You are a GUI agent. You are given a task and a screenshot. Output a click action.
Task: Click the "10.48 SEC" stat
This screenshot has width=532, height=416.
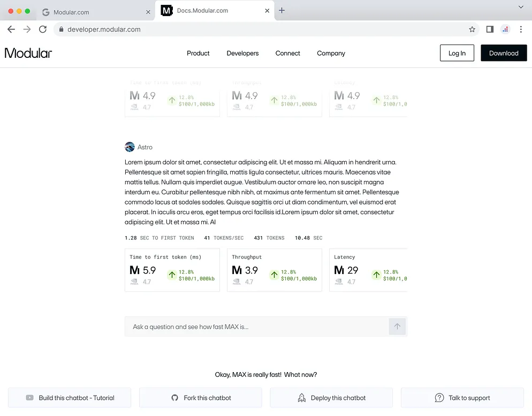click(x=308, y=238)
